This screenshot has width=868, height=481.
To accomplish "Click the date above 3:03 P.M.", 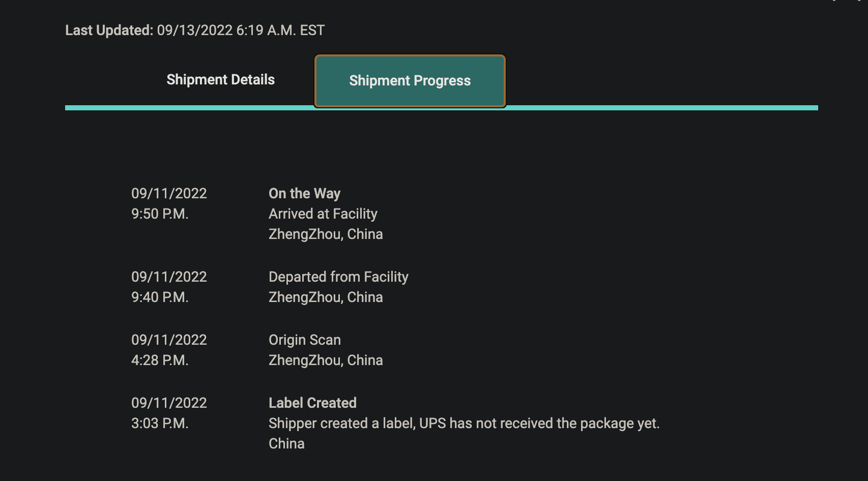I will tap(169, 403).
